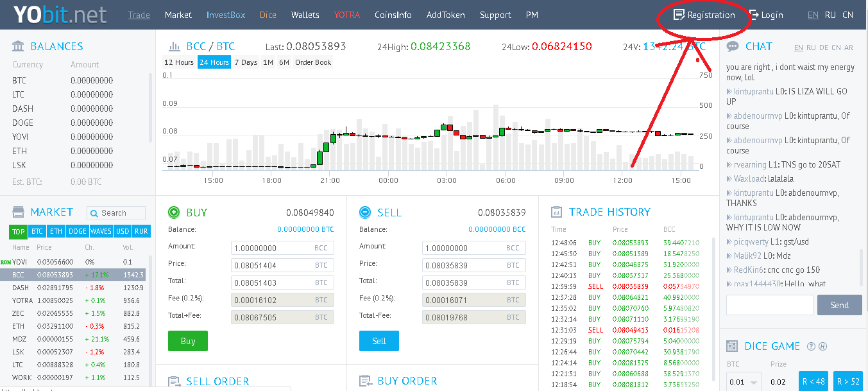
Task: Click the Buy Amount input field
Action: 282,248
